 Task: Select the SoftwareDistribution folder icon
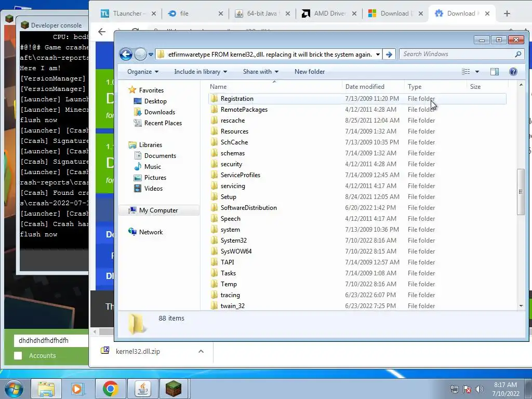214,208
